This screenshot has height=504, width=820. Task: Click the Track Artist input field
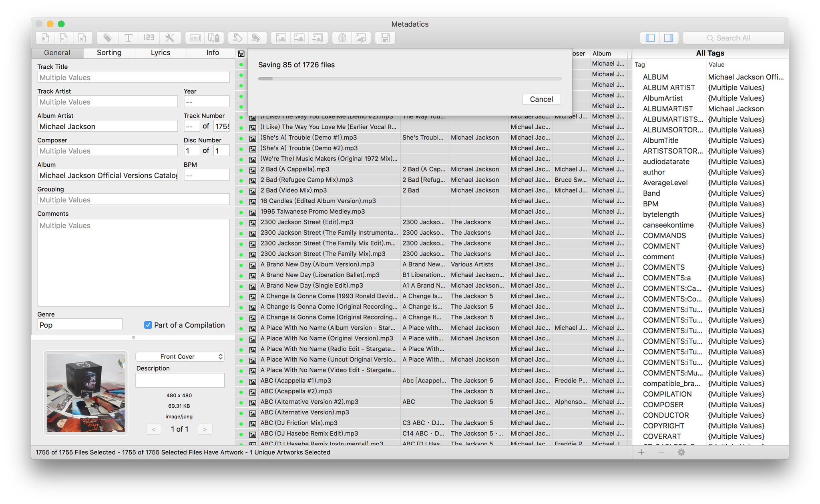(107, 102)
